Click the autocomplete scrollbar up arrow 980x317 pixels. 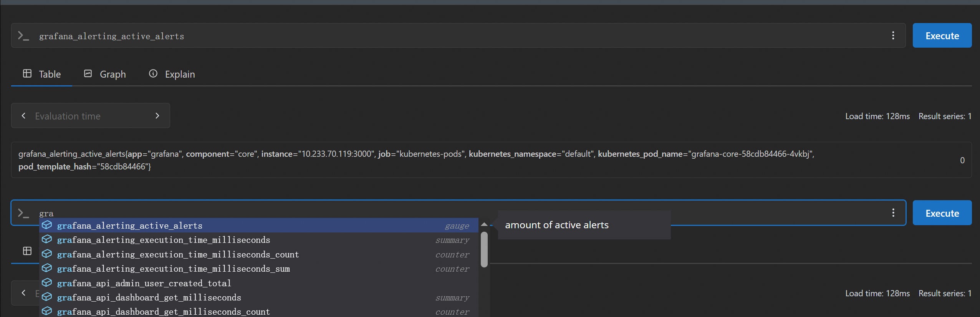point(484,224)
